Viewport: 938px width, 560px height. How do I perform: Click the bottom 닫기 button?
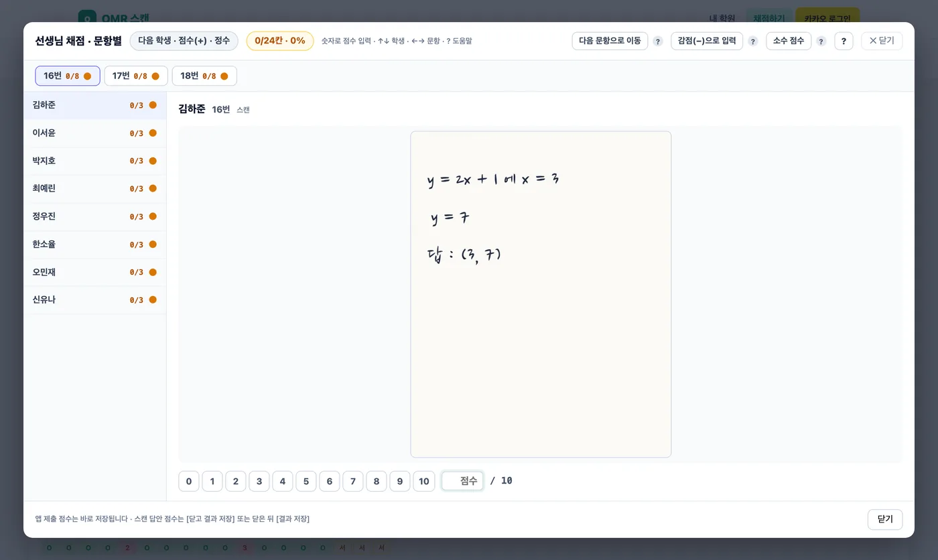point(885,519)
